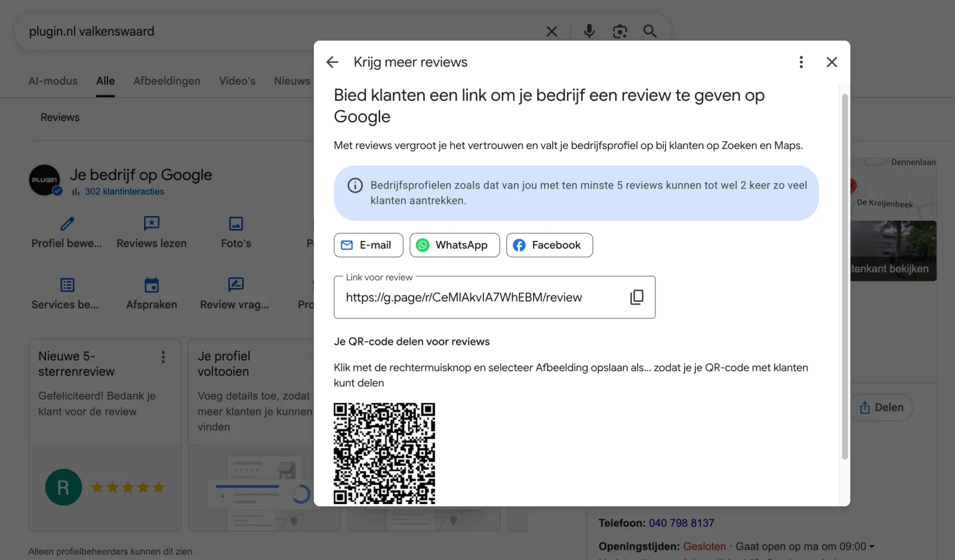Click the reviewer avatar with letter R
The width and height of the screenshot is (955, 560).
coord(63,487)
